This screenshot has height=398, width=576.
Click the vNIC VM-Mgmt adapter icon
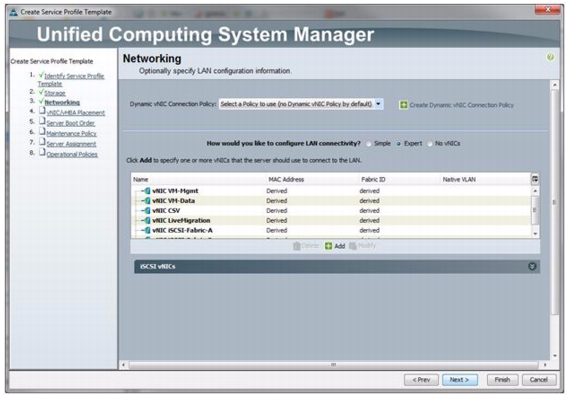147,191
